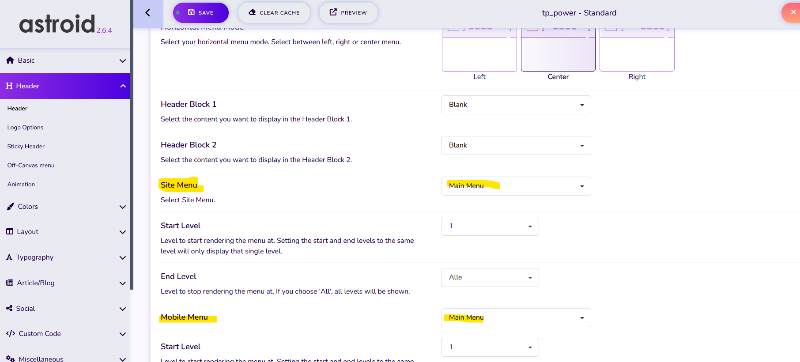Click the Header H icon in sidebar
This screenshot has height=362, width=800.
pyautogui.click(x=9, y=86)
